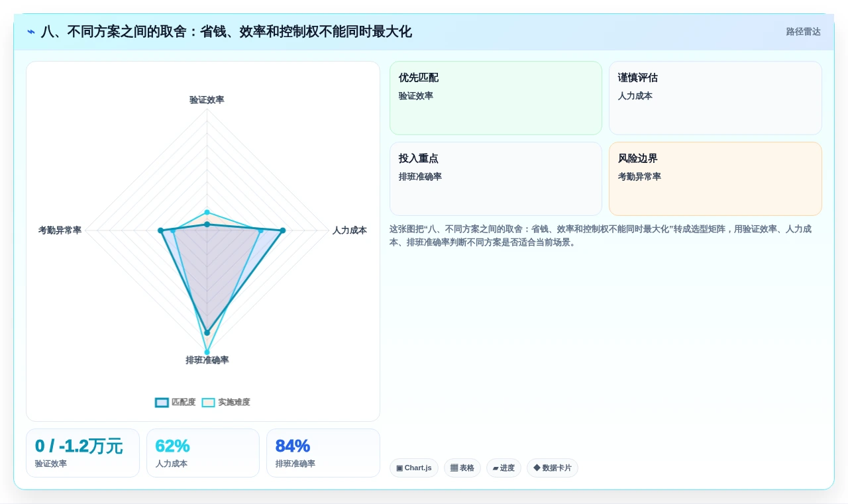Click the 实施难度 data point at 排班准确率 axis end
Viewport: 848px width, 504px height.
(207, 352)
